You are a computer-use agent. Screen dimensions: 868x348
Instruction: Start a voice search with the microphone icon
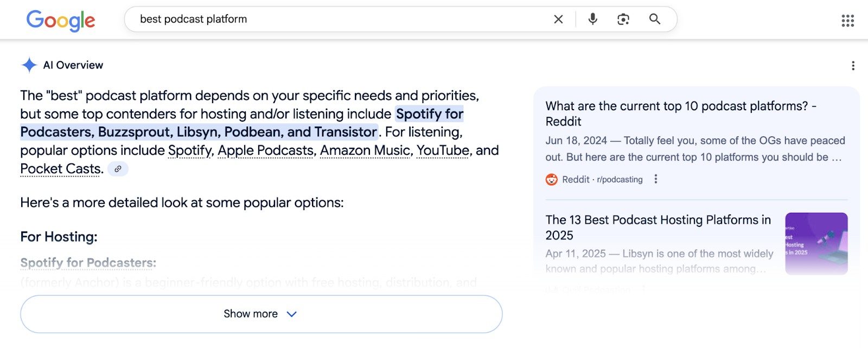[x=592, y=19]
